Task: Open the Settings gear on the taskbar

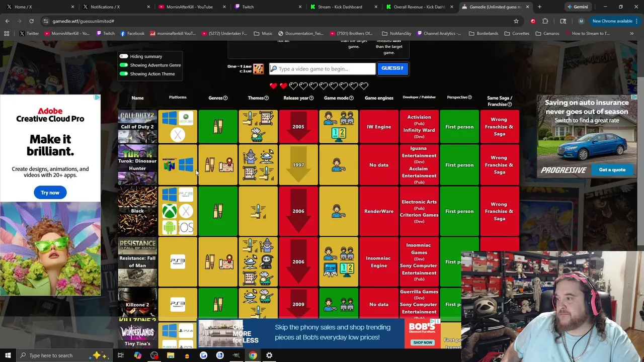Action: coord(269,355)
